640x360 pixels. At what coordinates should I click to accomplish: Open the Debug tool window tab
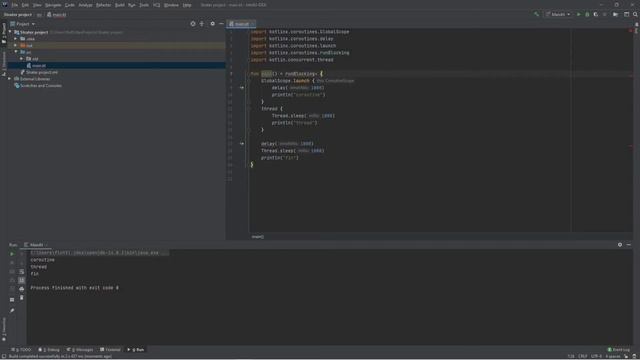coord(49,350)
